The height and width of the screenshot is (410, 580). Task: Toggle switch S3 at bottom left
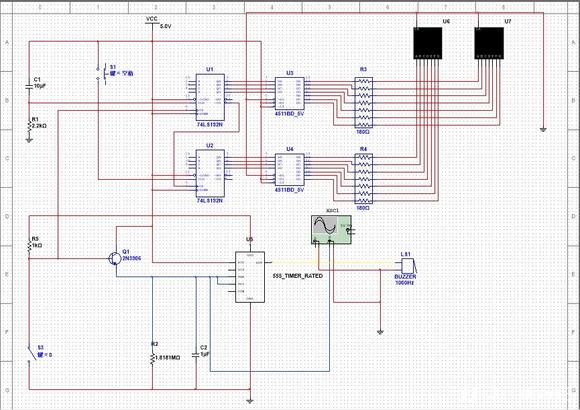[33, 354]
